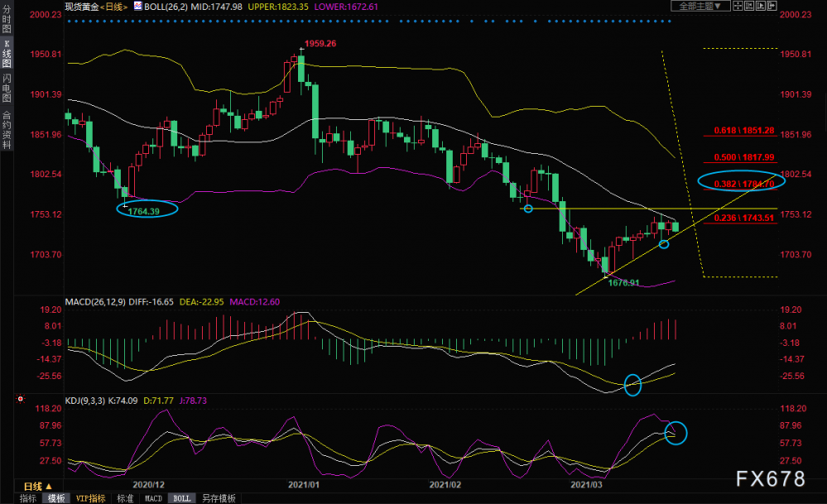
Task: Select the 指标 tab at bottom
Action: pos(28,498)
